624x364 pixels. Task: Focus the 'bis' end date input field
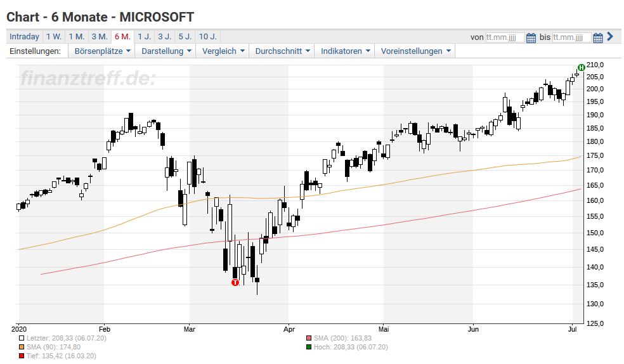[x=572, y=37]
